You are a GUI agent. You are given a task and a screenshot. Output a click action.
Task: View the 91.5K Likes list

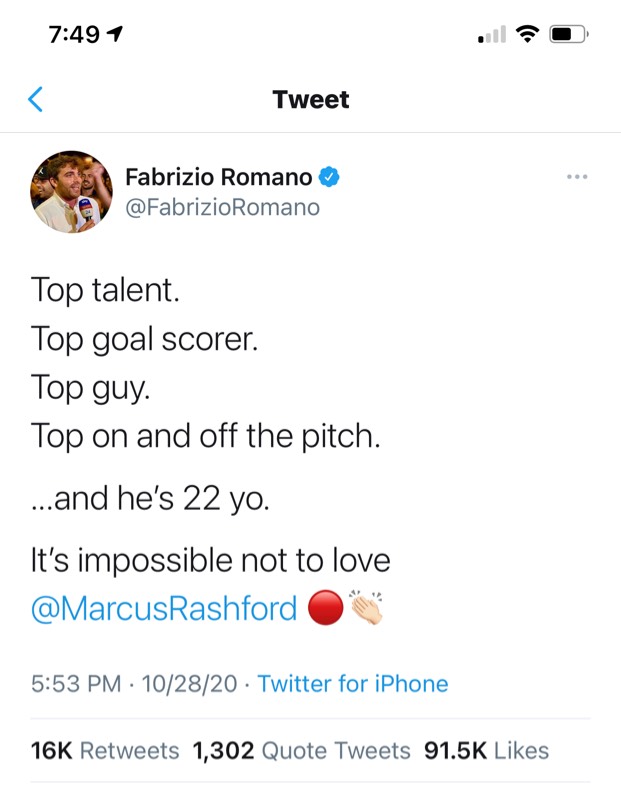click(x=486, y=751)
